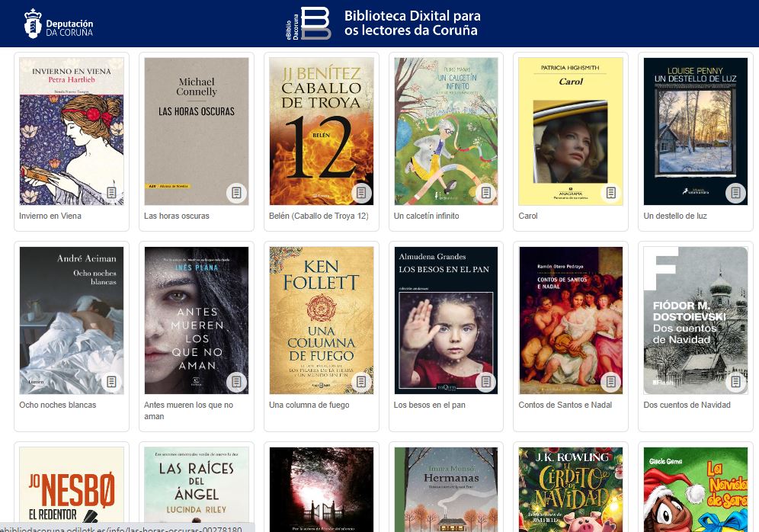The image size is (759, 532).
Task: Click the eBiblio Dacoruña logo in header
Action: (309, 23)
